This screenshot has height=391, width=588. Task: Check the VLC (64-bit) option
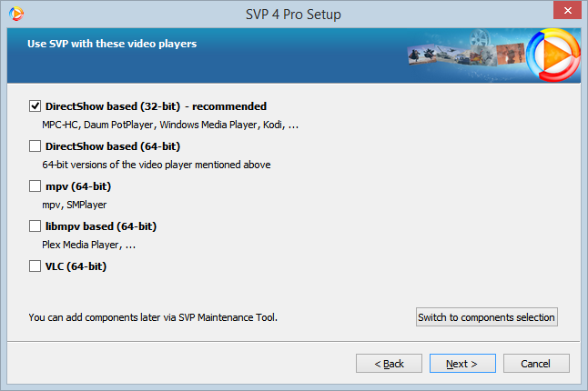click(35, 266)
